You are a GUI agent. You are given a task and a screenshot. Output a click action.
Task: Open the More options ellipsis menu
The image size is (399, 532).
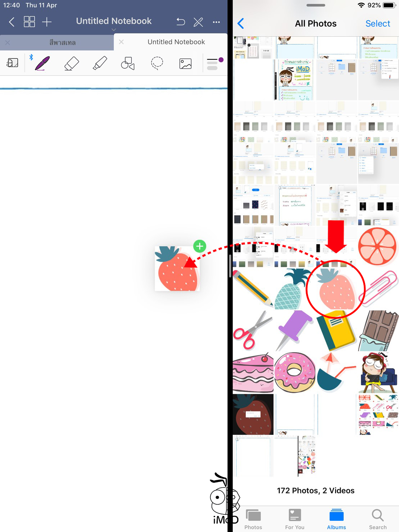point(216,22)
